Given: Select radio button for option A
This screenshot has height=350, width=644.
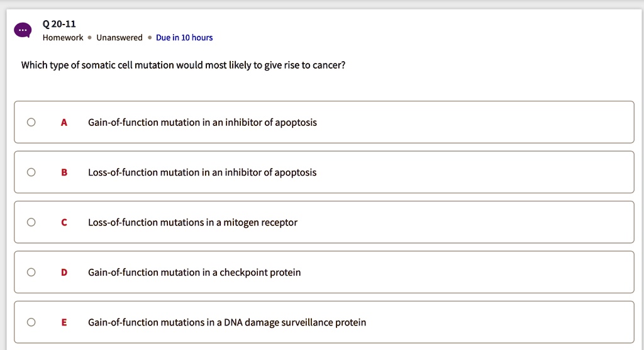Looking at the screenshot, I should click(31, 122).
